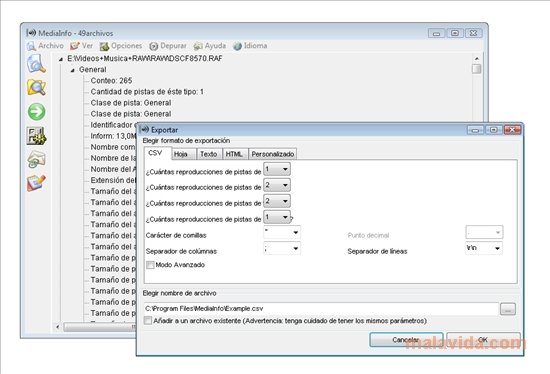Close the Exportar dialog
550x374 pixels.
(512, 130)
